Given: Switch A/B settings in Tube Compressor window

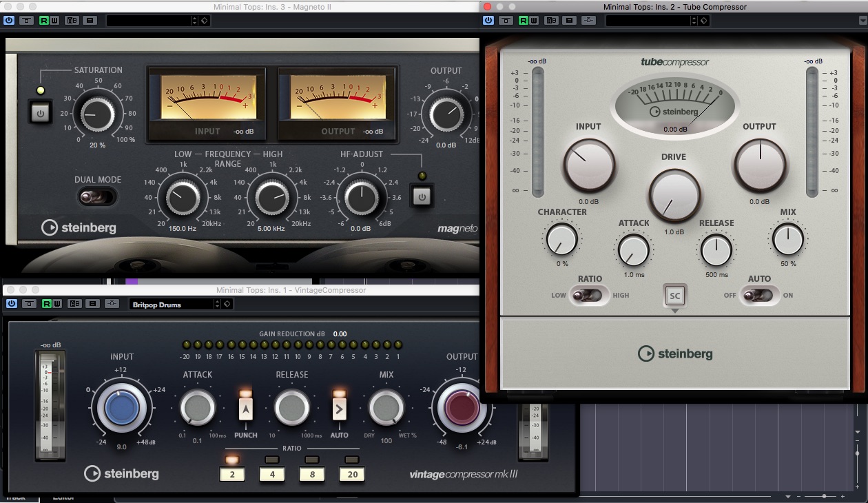Looking at the screenshot, I should (x=551, y=21).
